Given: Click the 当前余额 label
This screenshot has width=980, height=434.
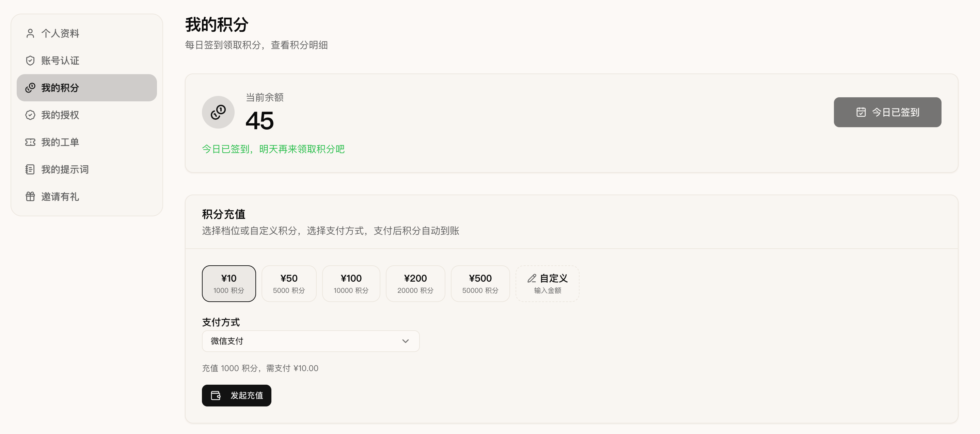Looking at the screenshot, I should coord(264,98).
